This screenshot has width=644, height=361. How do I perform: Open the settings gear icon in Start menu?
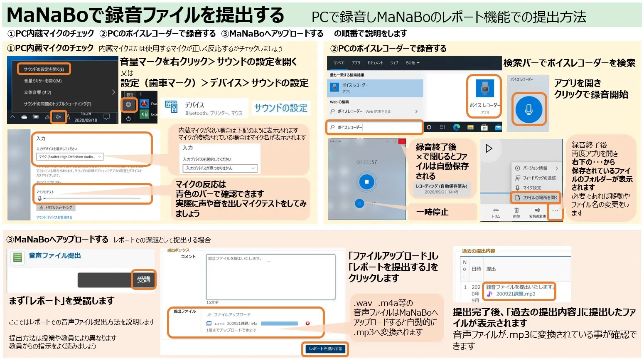[x=129, y=104]
